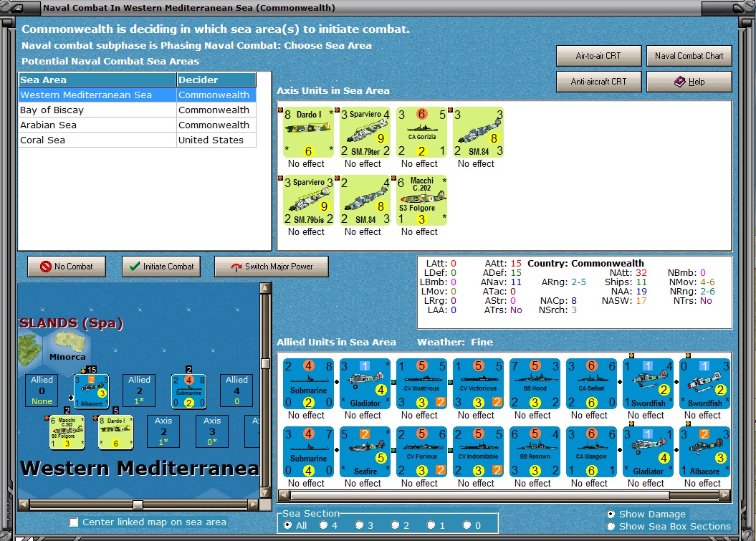Select the BB Renown battleship counter

[x=535, y=451]
